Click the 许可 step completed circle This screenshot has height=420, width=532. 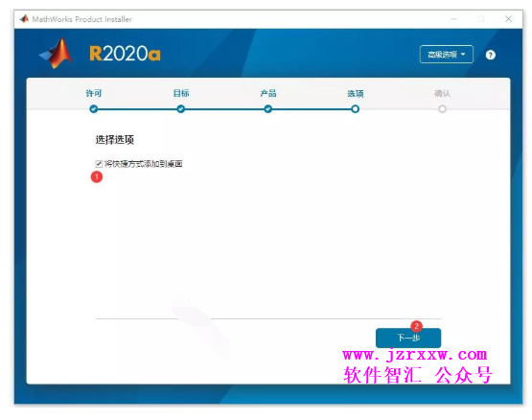point(94,109)
